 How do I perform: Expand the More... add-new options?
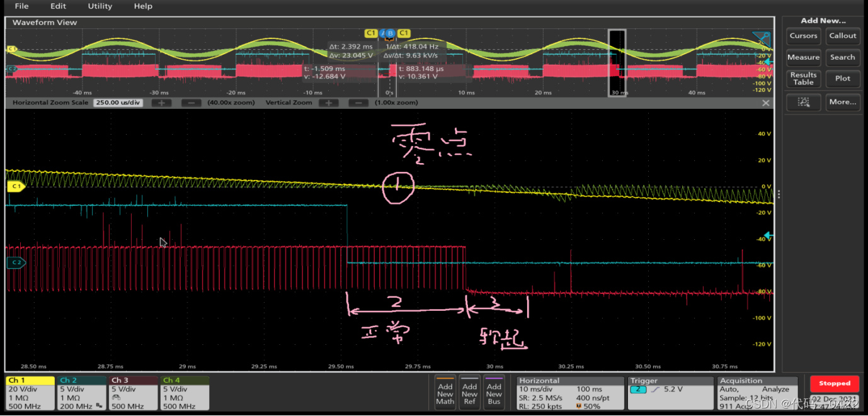[842, 102]
